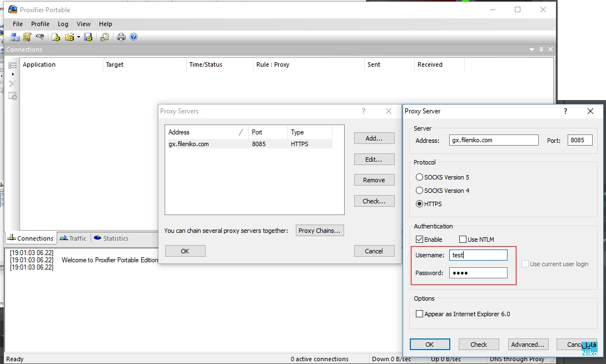This screenshot has height=364, width=606.
Task: Click the Proxy Server dialog help question mark
Action: click(x=565, y=111)
